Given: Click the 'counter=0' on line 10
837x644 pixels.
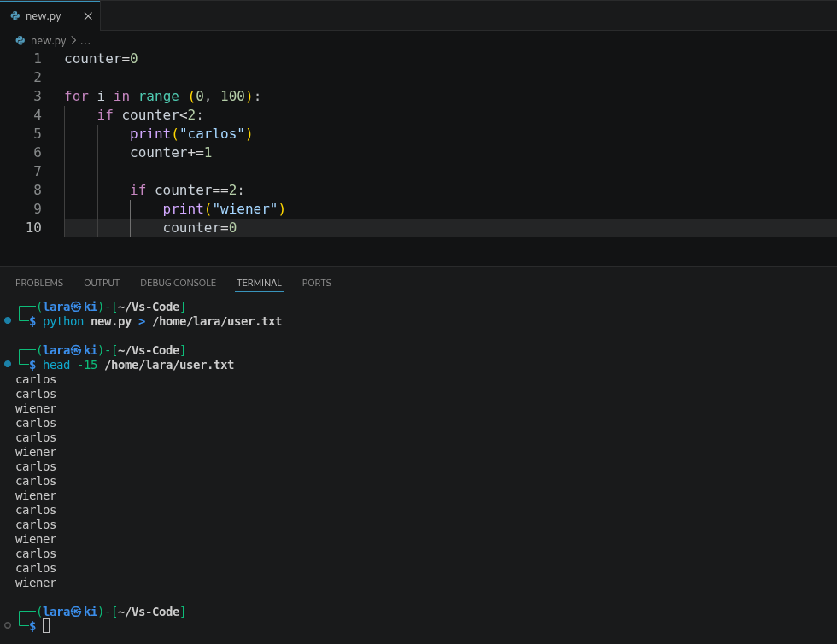Looking at the screenshot, I should click(200, 227).
